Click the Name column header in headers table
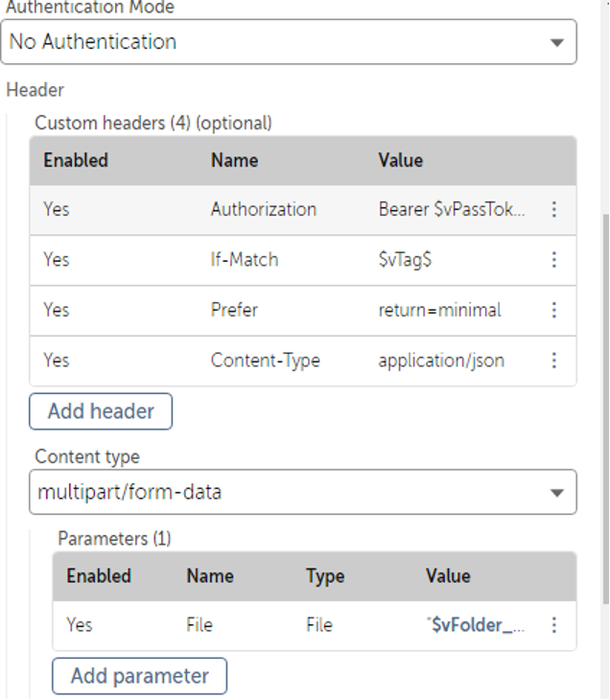This screenshot has height=700, width=610. (x=234, y=161)
